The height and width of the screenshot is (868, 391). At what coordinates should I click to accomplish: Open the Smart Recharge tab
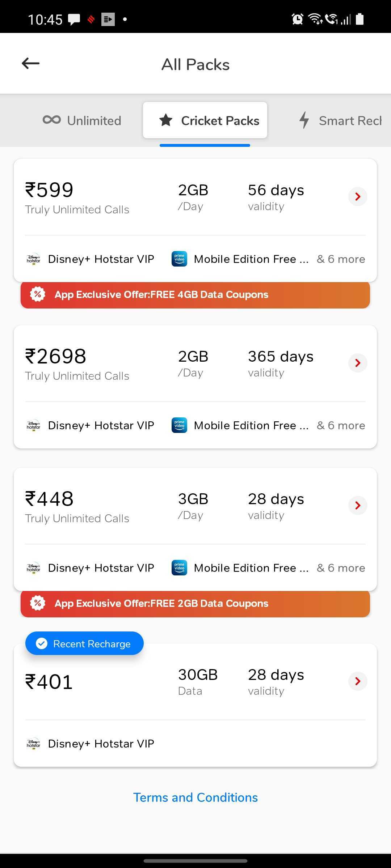[340, 120]
